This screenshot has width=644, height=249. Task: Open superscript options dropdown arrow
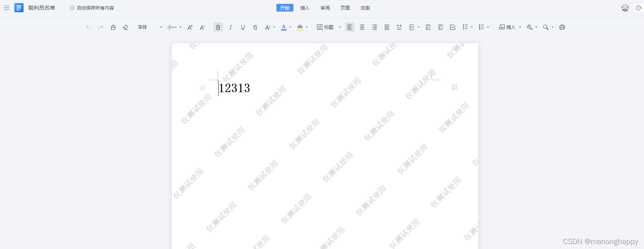click(x=274, y=27)
